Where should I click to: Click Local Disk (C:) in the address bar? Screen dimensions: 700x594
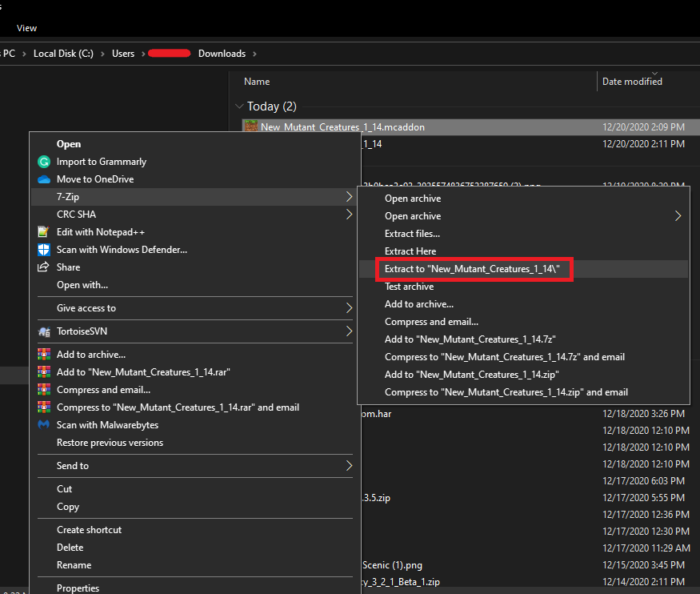[63, 53]
